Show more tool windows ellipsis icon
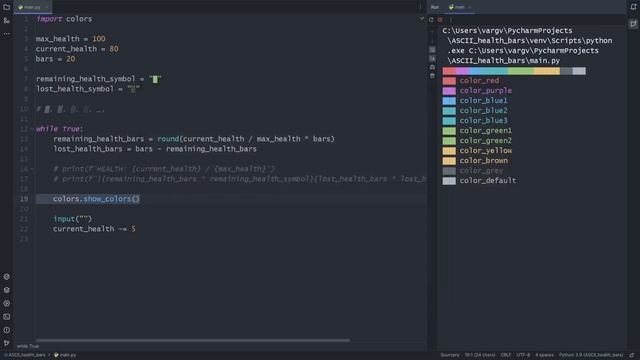 (x=7, y=33)
